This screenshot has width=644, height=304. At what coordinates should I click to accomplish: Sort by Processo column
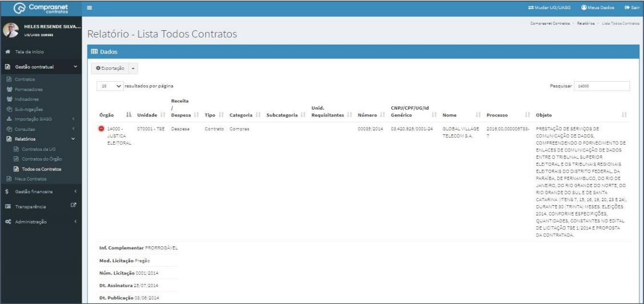(x=509, y=115)
